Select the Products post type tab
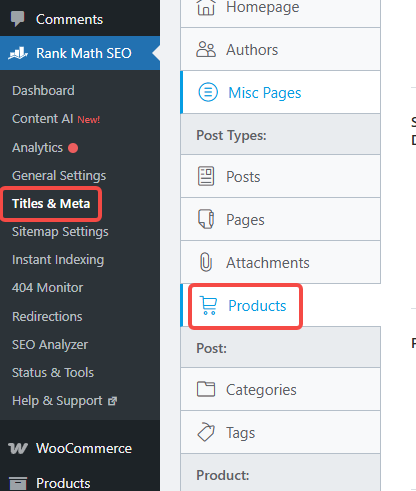416x491 pixels. click(x=280, y=305)
